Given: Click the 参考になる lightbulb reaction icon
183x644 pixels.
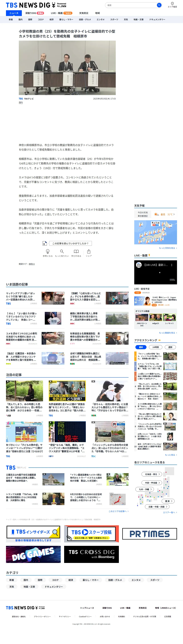Looking at the screenshot, I should 47,251.
